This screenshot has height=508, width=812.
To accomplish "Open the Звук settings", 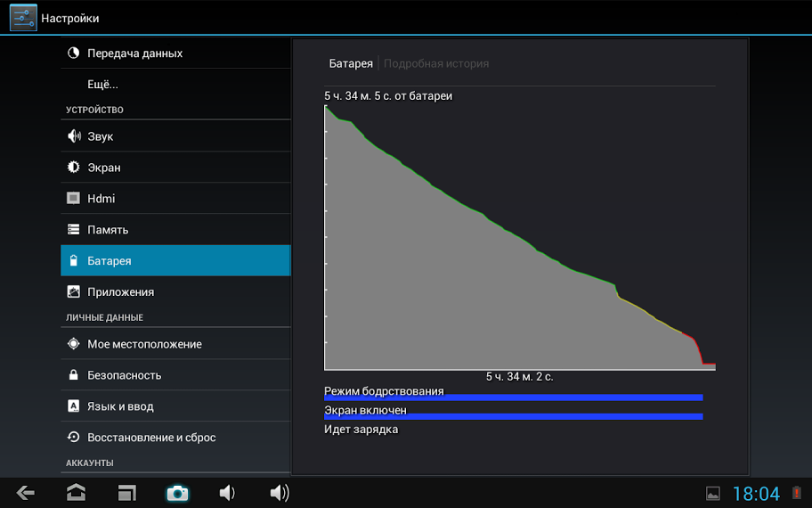I will click(x=175, y=135).
